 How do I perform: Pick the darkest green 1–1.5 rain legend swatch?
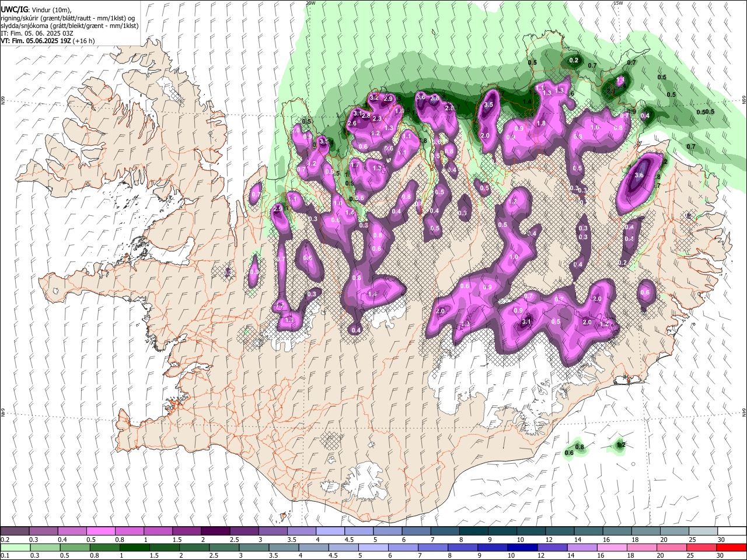pos(135,547)
